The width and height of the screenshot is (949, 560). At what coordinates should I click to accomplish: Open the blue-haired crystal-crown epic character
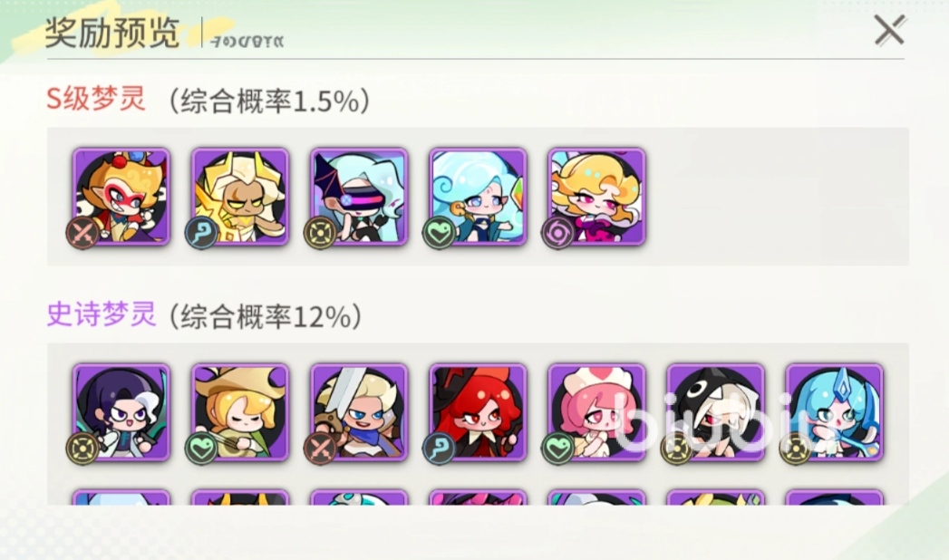[x=834, y=412]
